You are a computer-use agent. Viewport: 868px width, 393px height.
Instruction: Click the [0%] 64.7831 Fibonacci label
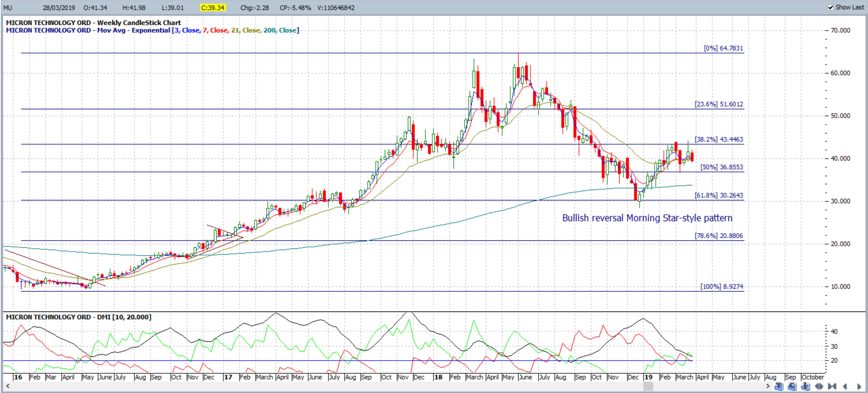tap(723, 48)
